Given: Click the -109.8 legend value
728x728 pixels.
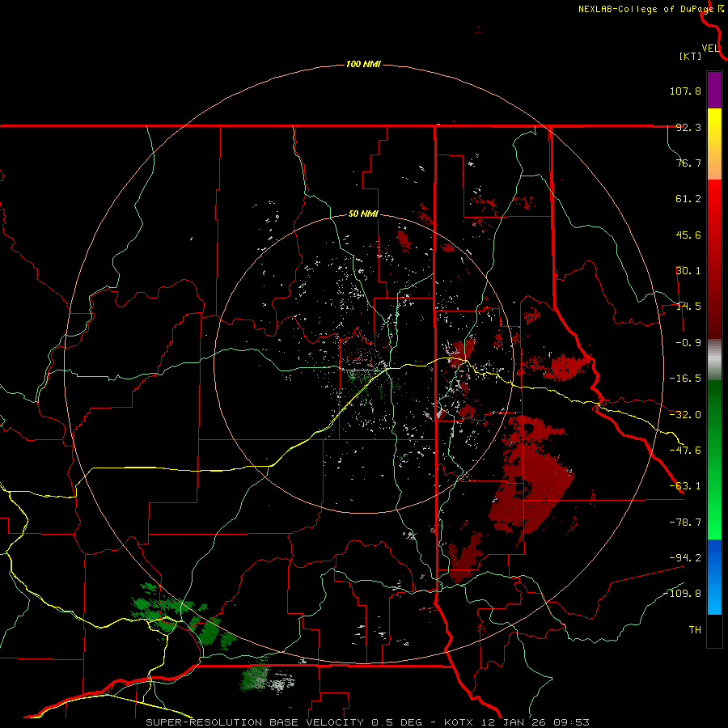Looking at the screenshot, I should click(x=683, y=594).
